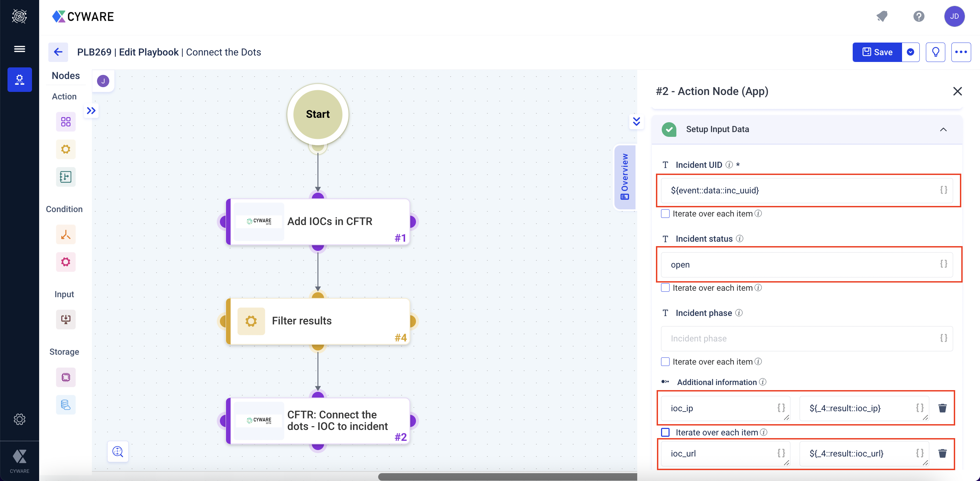The width and height of the screenshot is (980, 481).
Task: Click the memory chip Storage node icon
Action: pyautogui.click(x=65, y=377)
